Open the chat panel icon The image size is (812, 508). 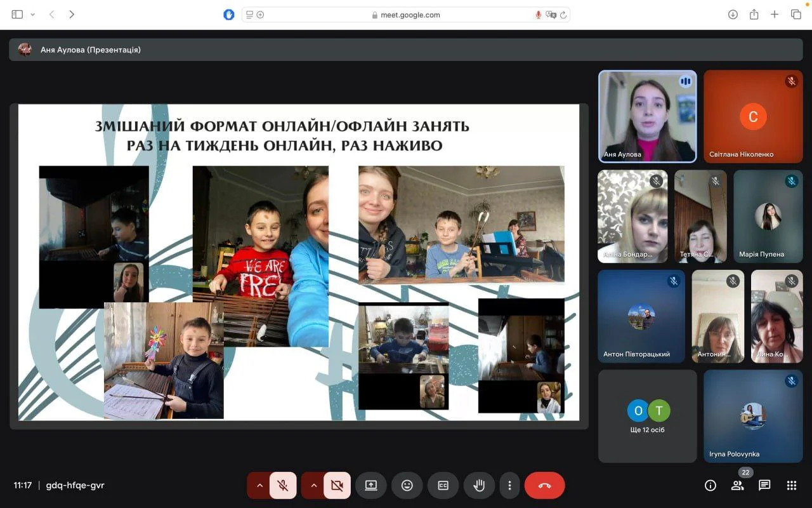coord(764,486)
